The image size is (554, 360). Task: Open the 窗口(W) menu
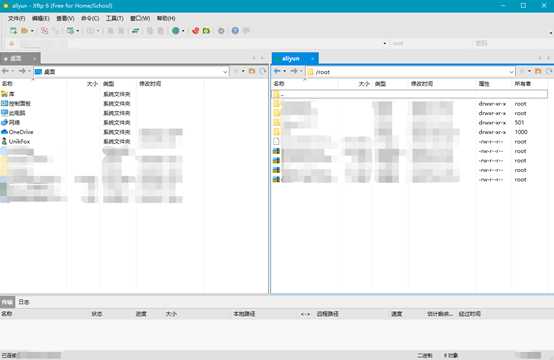click(140, 18)
